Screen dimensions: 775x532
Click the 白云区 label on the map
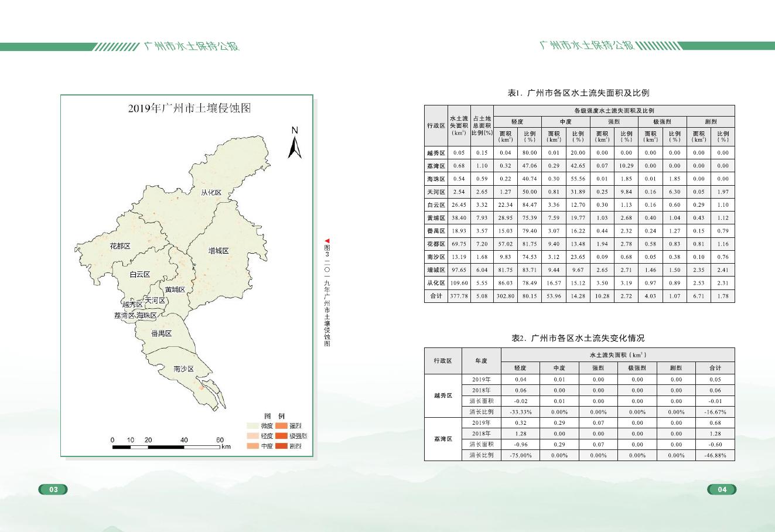pyautogui.click(x=140, y=274)
